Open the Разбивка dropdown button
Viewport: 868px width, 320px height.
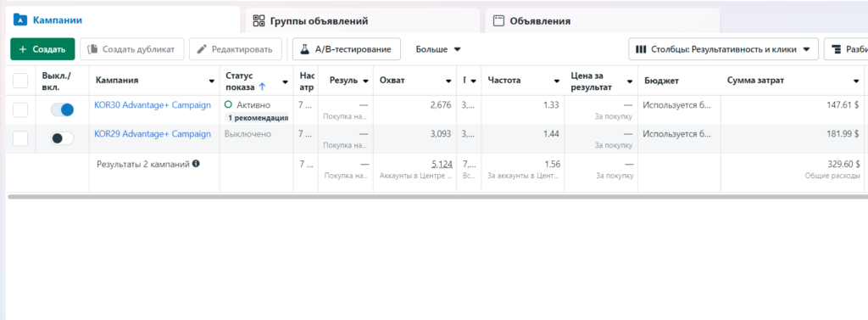point(846,49)
